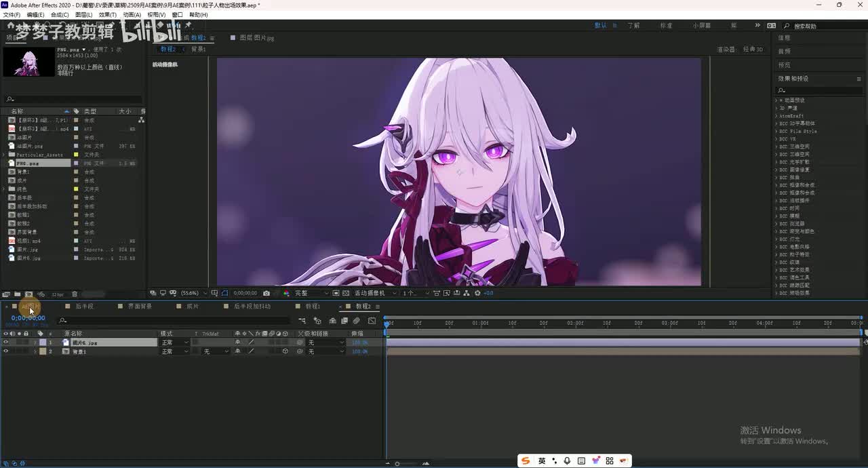The height and width of the screenshot is (468, 868).
Task: Open the 文件(F) menu
Action: point(12,14)
